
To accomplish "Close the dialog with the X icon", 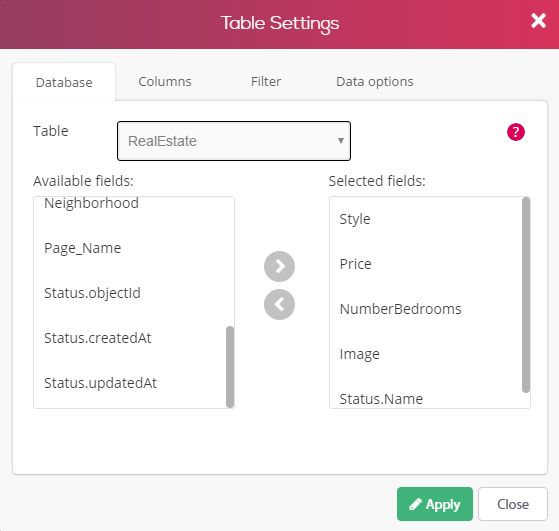I will coord(538,21).
